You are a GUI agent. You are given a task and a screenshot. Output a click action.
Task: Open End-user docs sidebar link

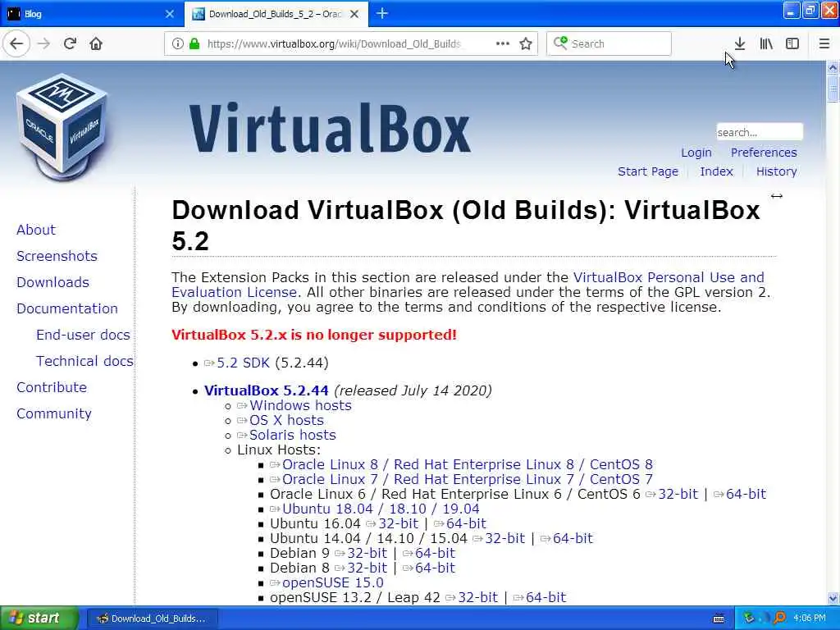(x=83, y=335)
